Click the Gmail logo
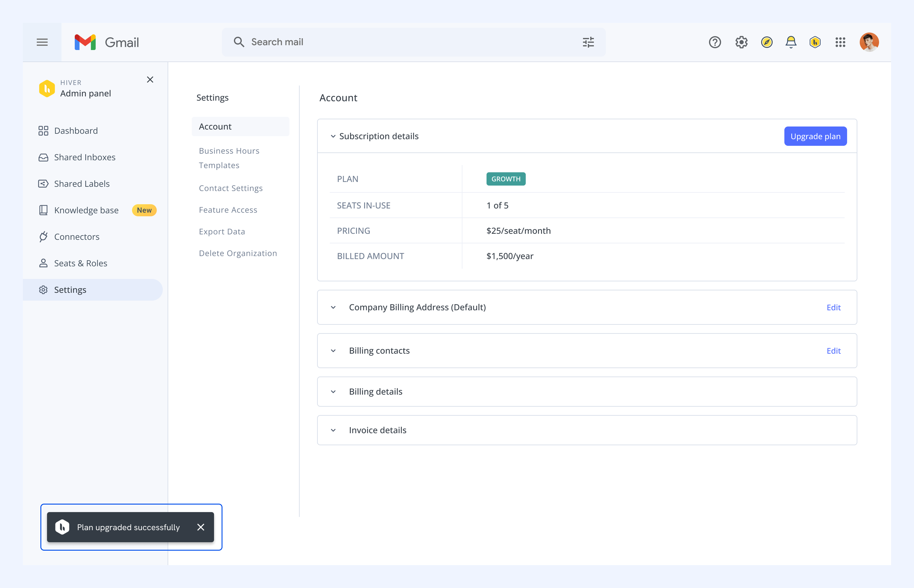 (x=107, y=42)
